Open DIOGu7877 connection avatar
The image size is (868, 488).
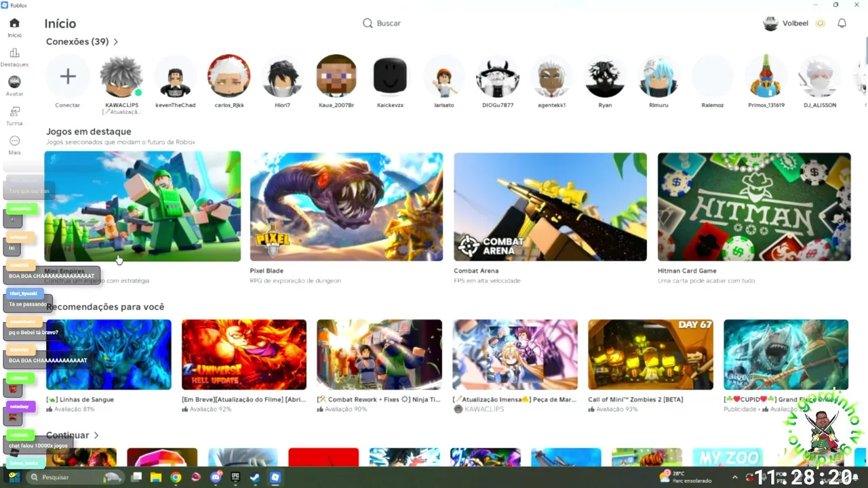click(x=498, y=76)
